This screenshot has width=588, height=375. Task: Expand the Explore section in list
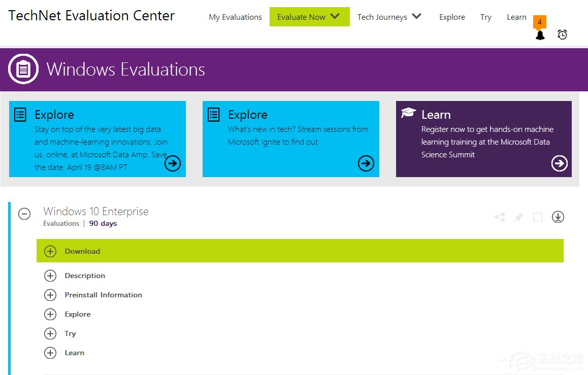(x=50, y=314)
